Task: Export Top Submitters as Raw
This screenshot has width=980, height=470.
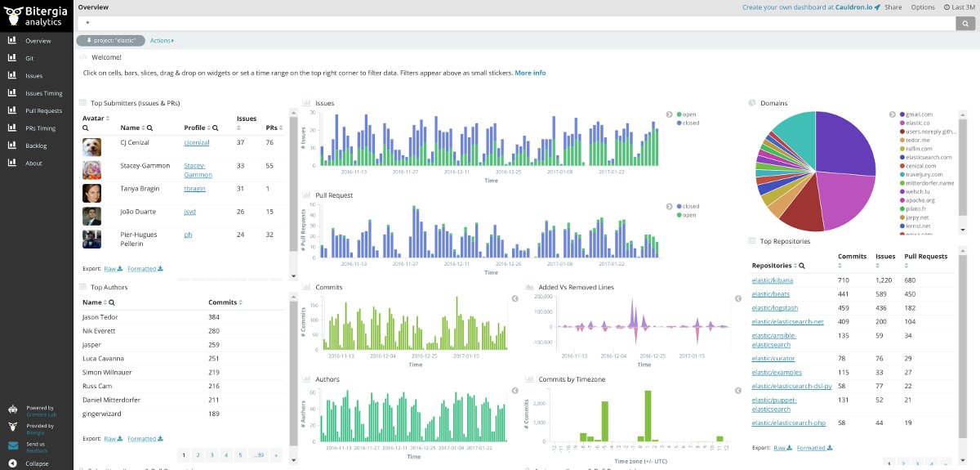Action: click(x=113, y=268)
